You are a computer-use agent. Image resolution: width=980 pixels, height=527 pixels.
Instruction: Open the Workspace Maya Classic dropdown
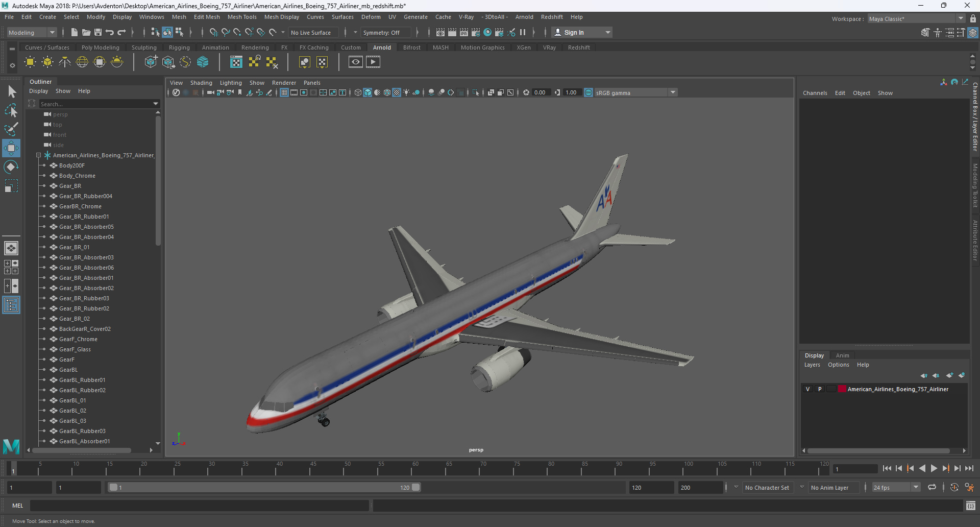click(916, 18)
